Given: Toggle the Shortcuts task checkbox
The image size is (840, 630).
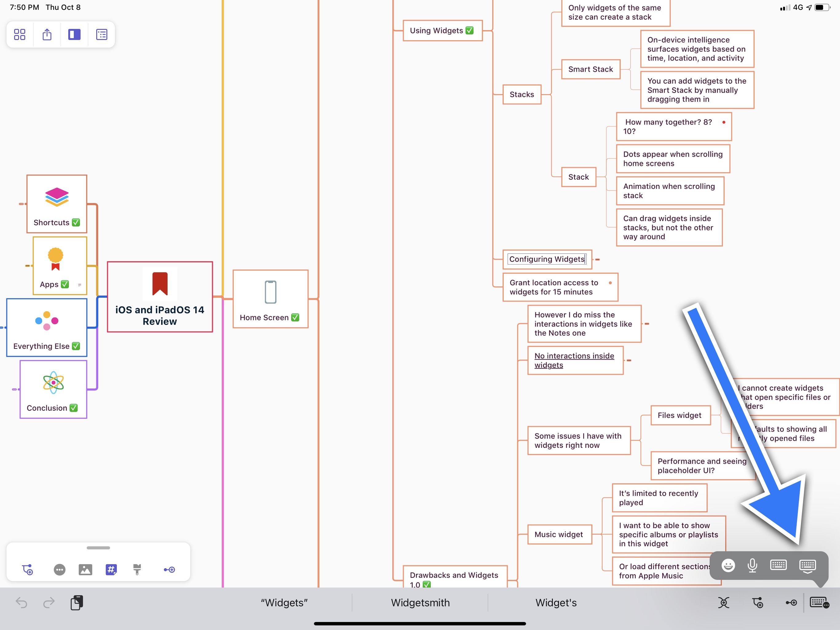Looking at the screenshot, I should pyautogui.click(x=76, y=222).
